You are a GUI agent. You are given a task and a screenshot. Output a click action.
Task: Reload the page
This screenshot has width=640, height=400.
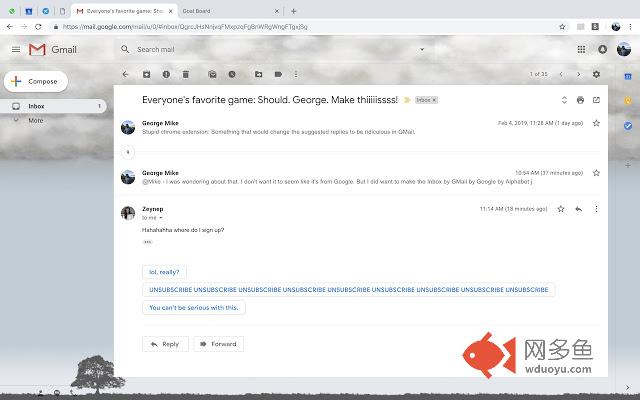tap(38, 27)
